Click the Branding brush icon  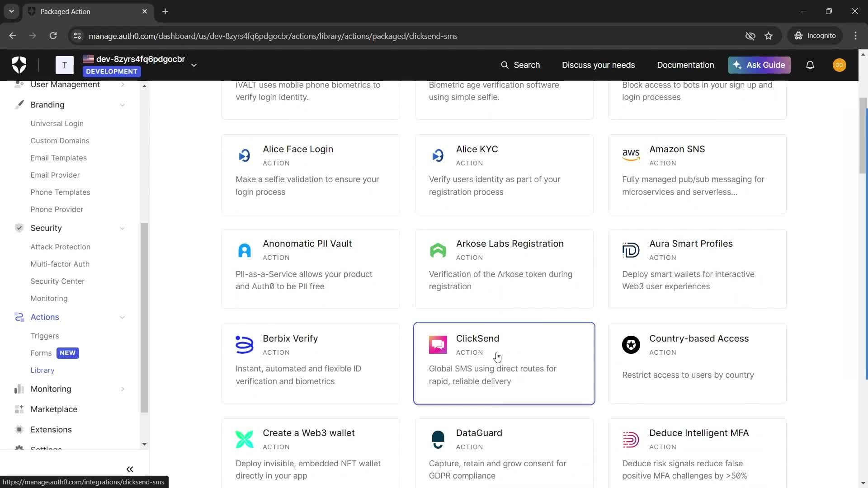pos(19,105)
